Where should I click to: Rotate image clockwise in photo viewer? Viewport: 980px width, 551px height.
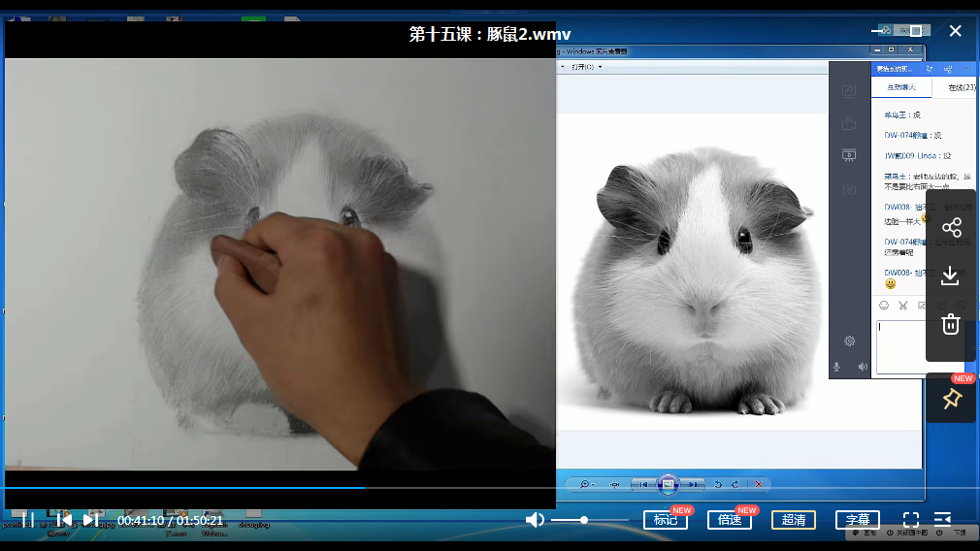coord(735,484)
